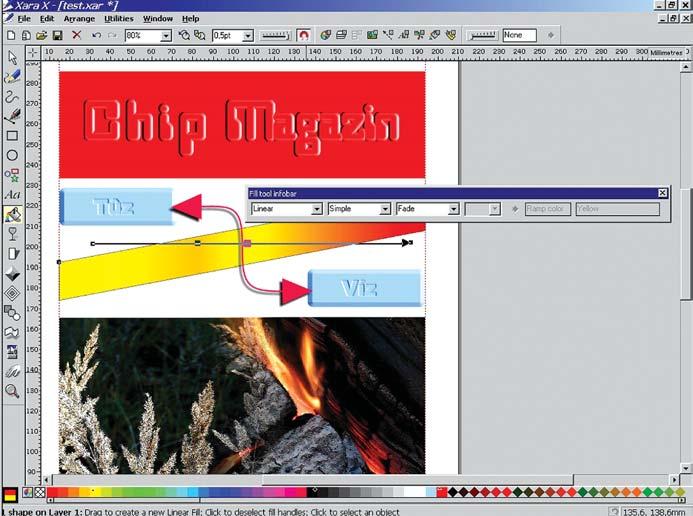
Task: Open the Window menu
Action: (158, 19)
